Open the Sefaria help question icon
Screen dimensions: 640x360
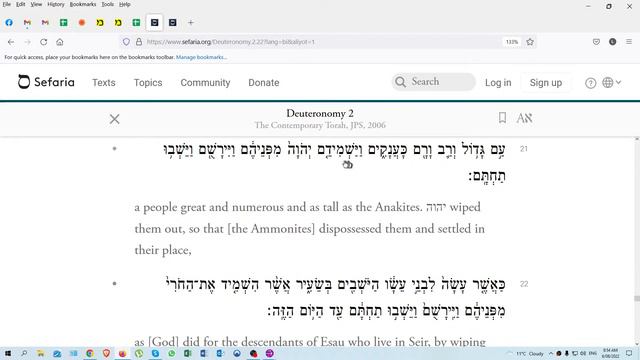(x=590, y=83)
